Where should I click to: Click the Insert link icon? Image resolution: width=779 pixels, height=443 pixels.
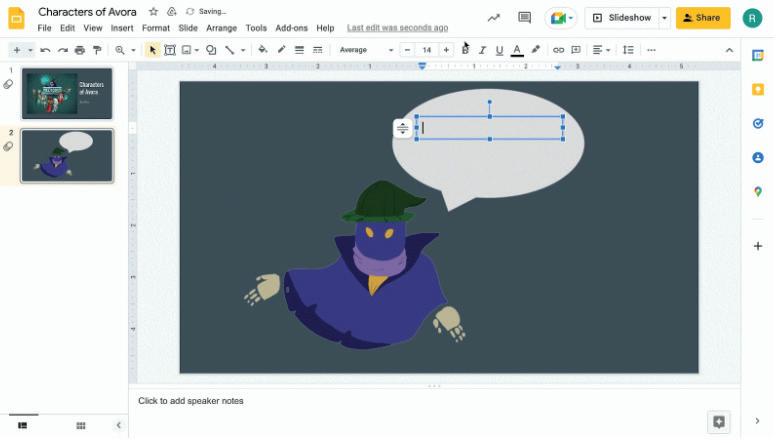558,50
